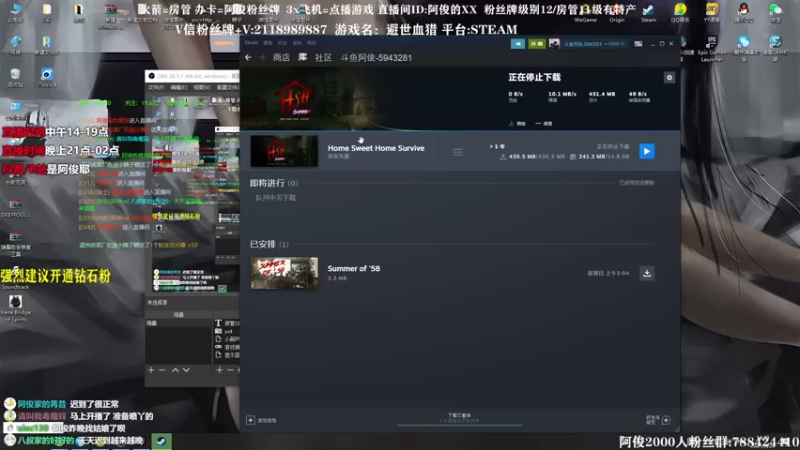Select the OBS text source row

click(227, 323)
